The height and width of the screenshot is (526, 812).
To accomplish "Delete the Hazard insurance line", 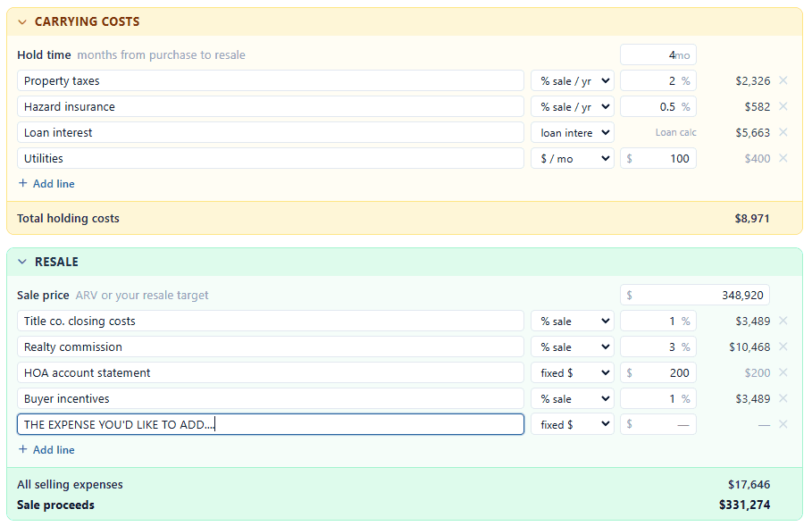I will point(783,106).
